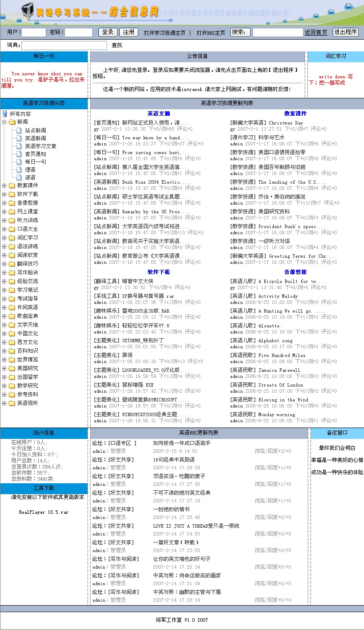Viewport: 364px width, 630px height.
Task: Click the 退出程序 button
Action: pyautogui.click(x=345, y=32)
